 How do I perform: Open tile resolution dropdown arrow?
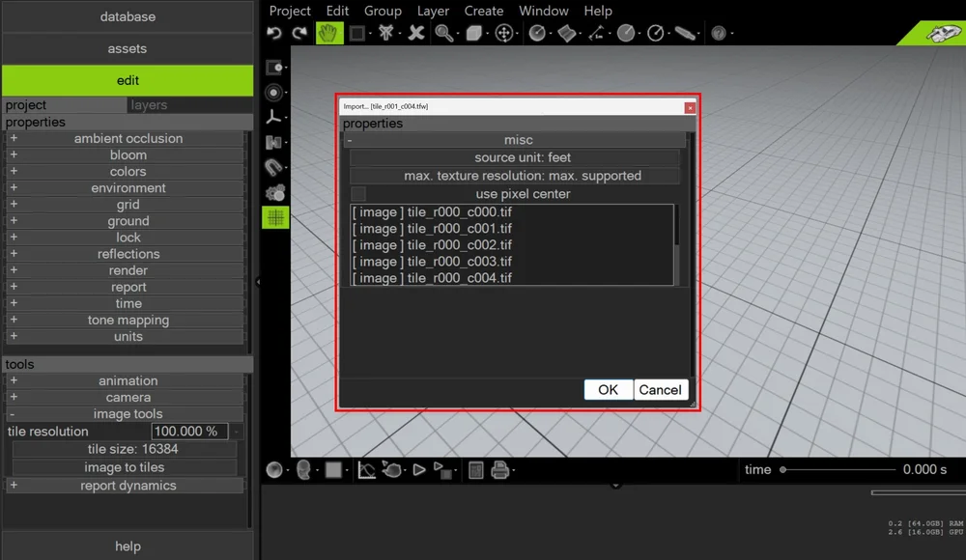point(236,432)
